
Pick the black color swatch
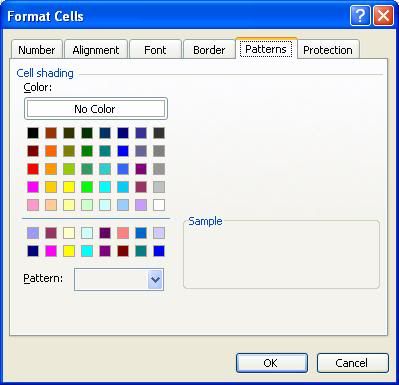[x=33, y=133]
